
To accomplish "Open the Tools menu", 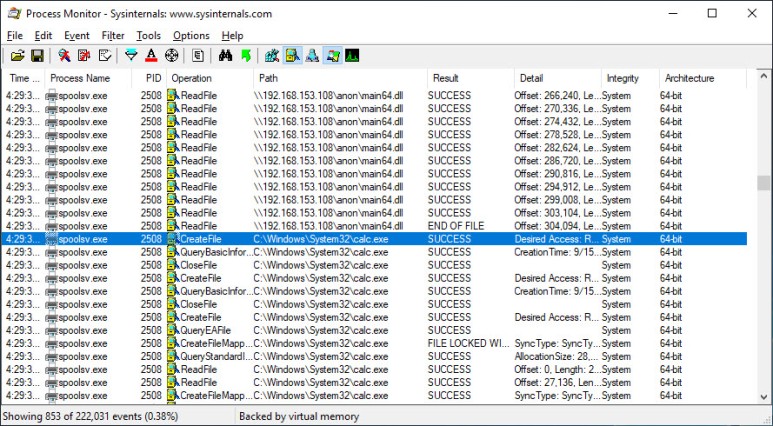I will coord(148,36).
